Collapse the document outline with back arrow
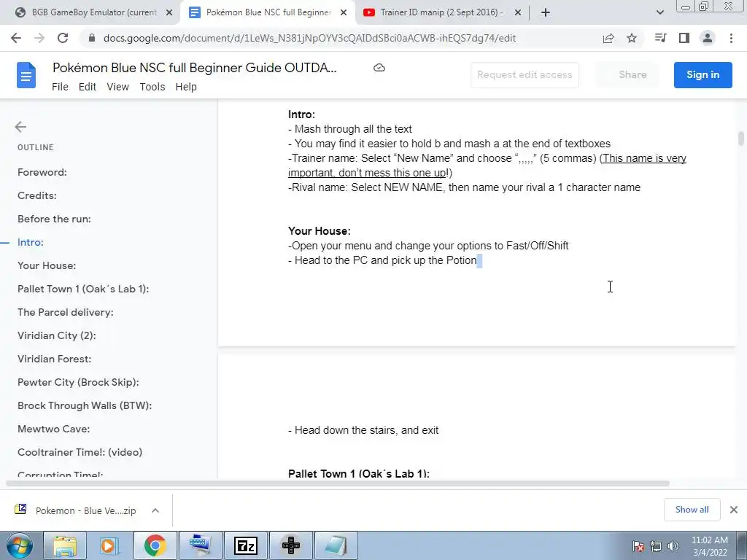The image size is (747, 560). [20, 127]
